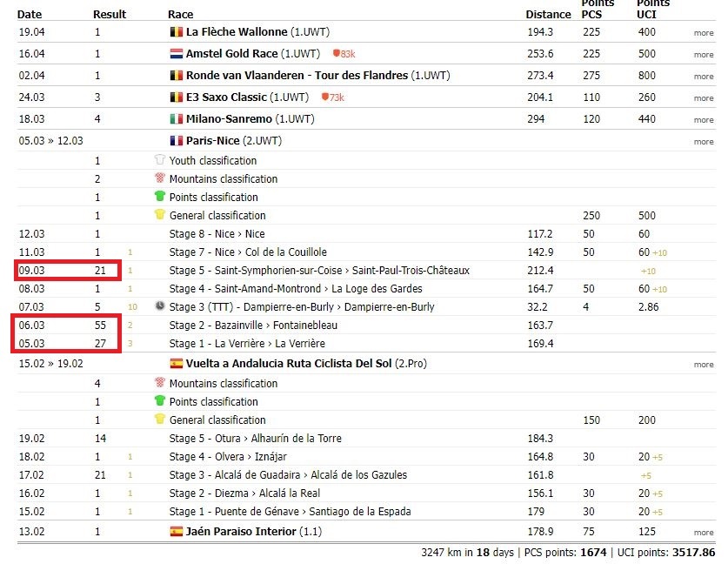Click the Result column header

pyautogui.click(x=110, y=15)
